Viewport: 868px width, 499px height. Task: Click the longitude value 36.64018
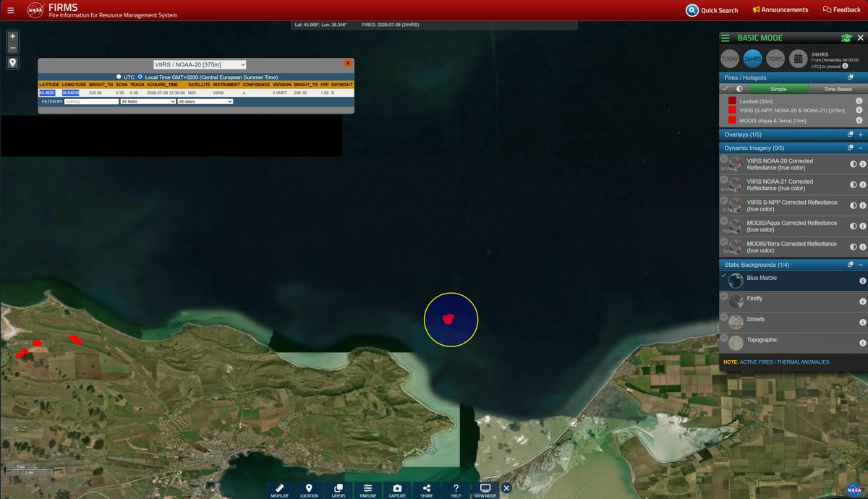point(70,93)
